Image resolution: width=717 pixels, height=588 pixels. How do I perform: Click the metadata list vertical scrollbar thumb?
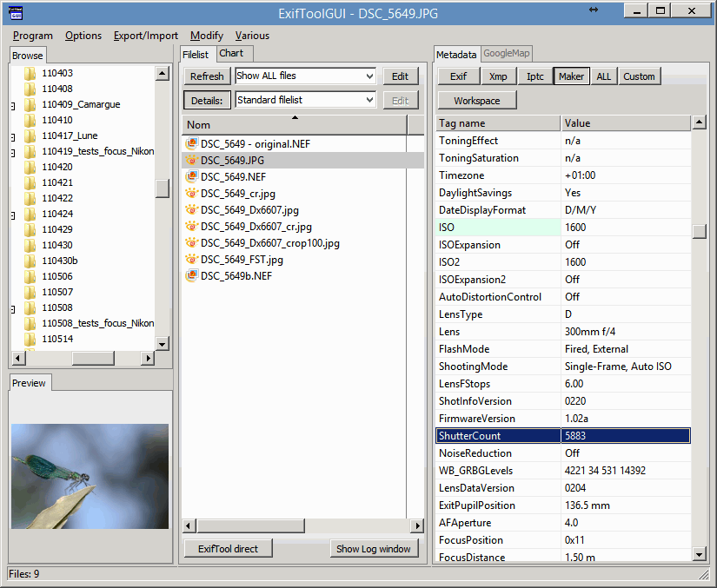pyautogui.click(x=699, y=231)
